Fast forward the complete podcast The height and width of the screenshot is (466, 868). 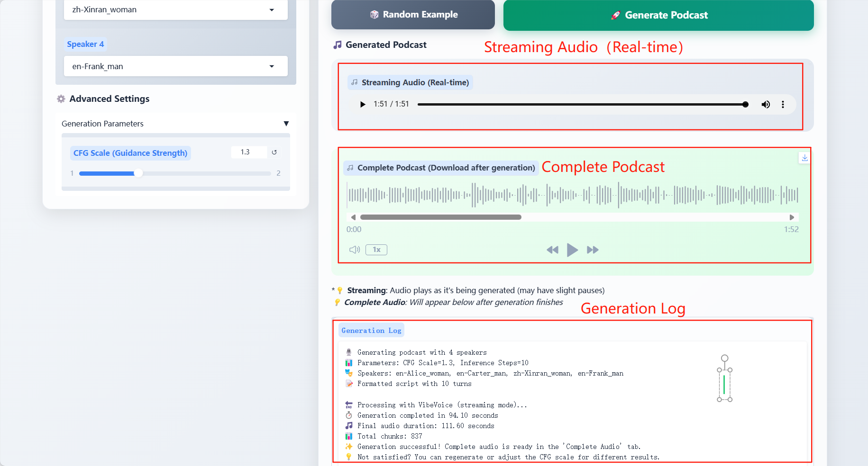click(593, 250)
